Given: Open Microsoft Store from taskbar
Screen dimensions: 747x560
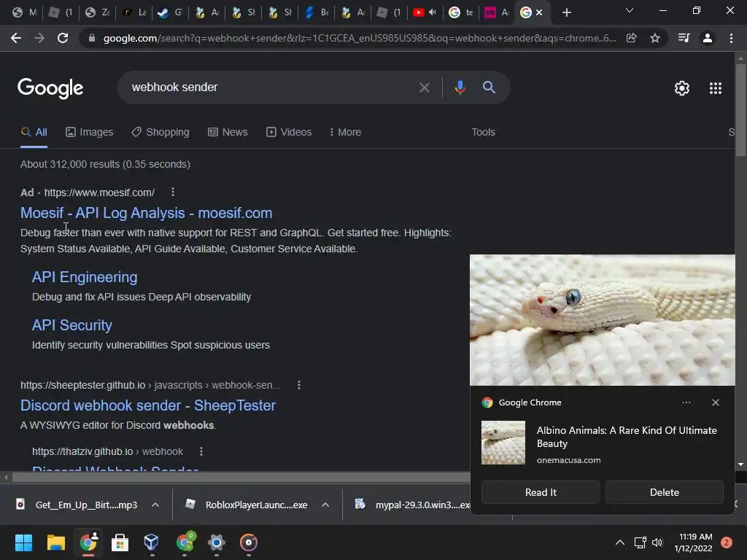Looking at the screenshot, I should coord(120,542).
